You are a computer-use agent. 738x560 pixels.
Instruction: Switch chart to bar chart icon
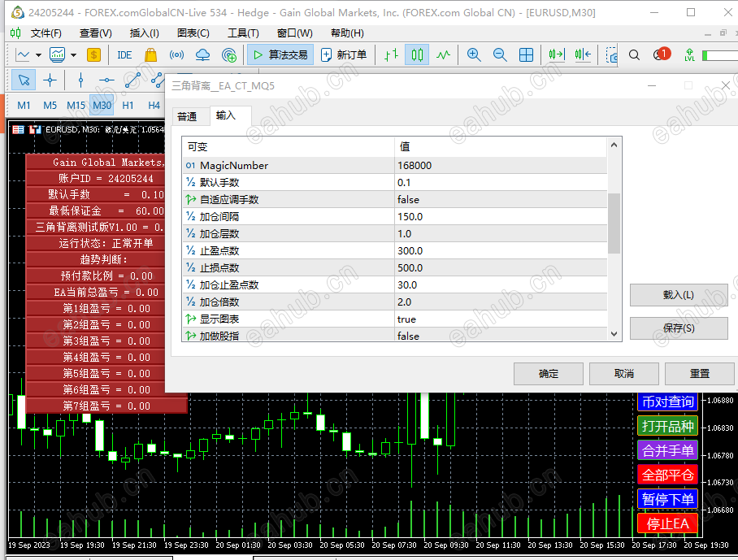pyautogui.click(x=391, y=55)
